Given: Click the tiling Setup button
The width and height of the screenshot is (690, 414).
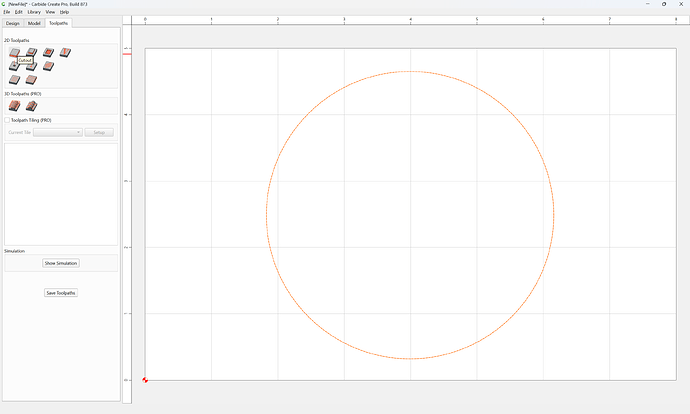Looking at the screenshot, I should 99,132.
